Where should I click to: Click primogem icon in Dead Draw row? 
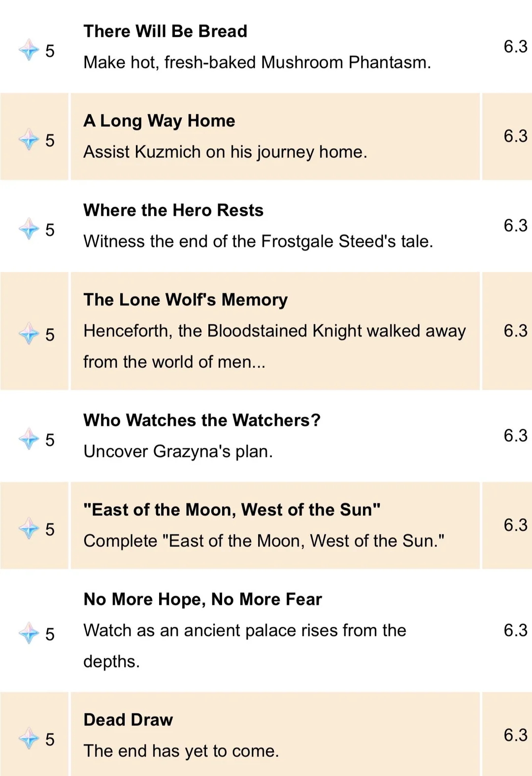pyautogui.click(x=29, y=739)
